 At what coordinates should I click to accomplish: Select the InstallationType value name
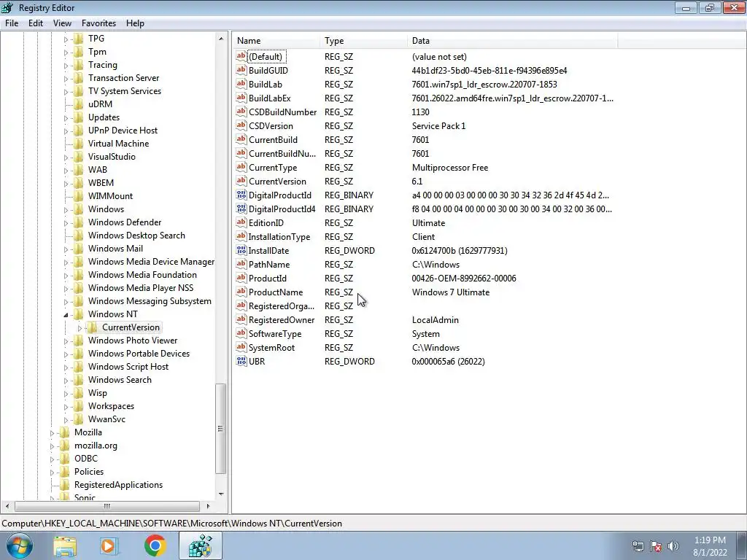[279, 237]
